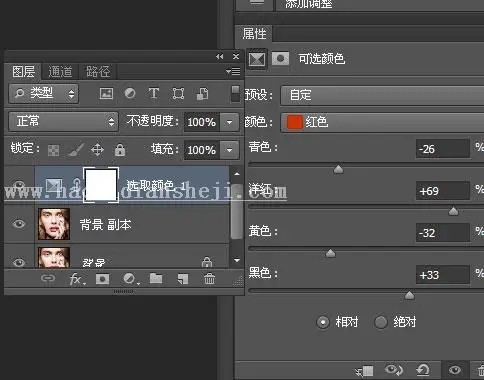
Task: Lock layer position move icon
Action: click(x=97, y=150)
